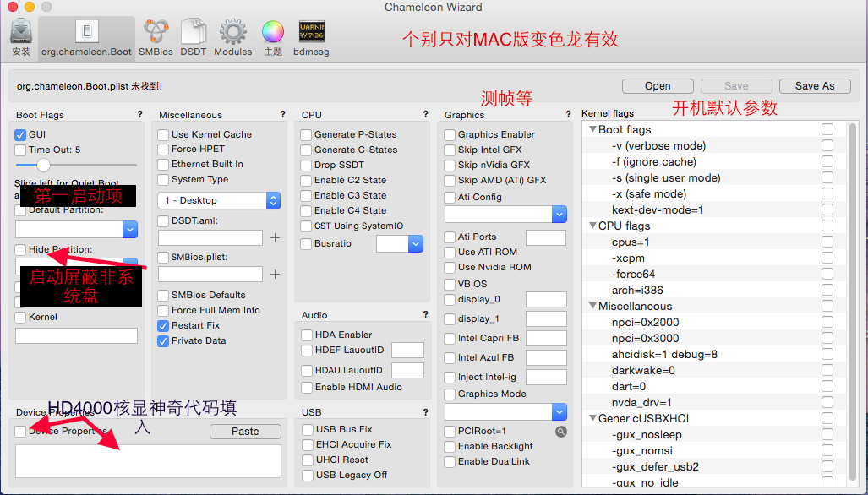Screen dimensions: 868x495
Task: Select the kext-dev-mode=1 flag row text
Action: coord(658,209)
